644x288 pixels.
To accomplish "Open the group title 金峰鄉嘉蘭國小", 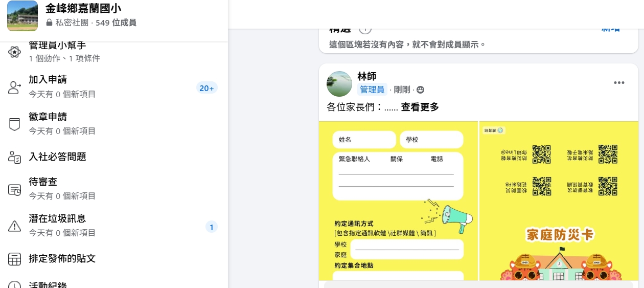I will click(83, 9).
